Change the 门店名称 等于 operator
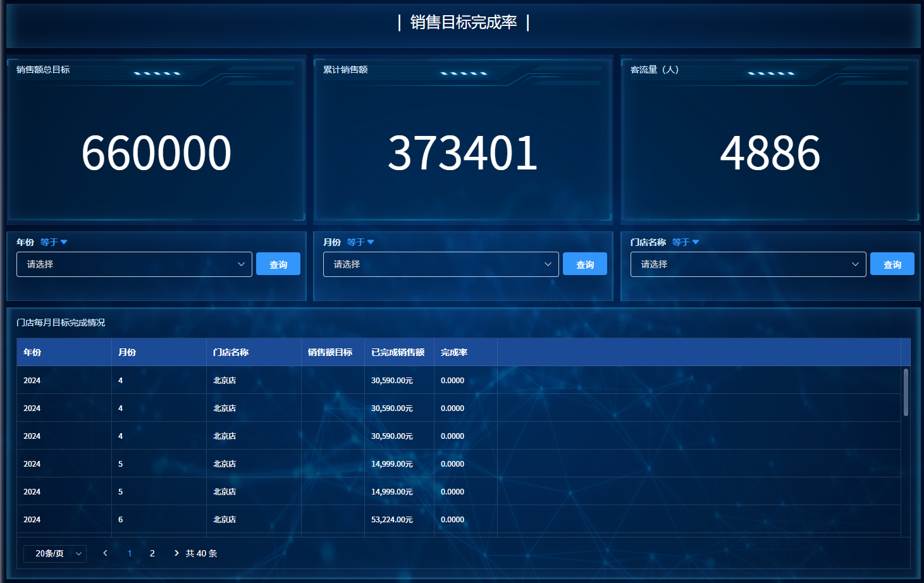Image resolution: width=924 pixels, height=583 pixels. pyautogui.click(x=686, y=242)
